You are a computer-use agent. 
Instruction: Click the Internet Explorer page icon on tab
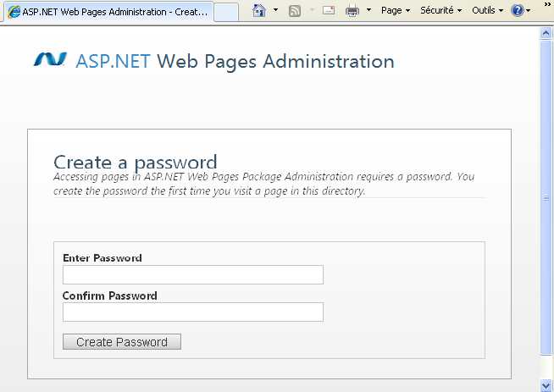coord(14,12)
